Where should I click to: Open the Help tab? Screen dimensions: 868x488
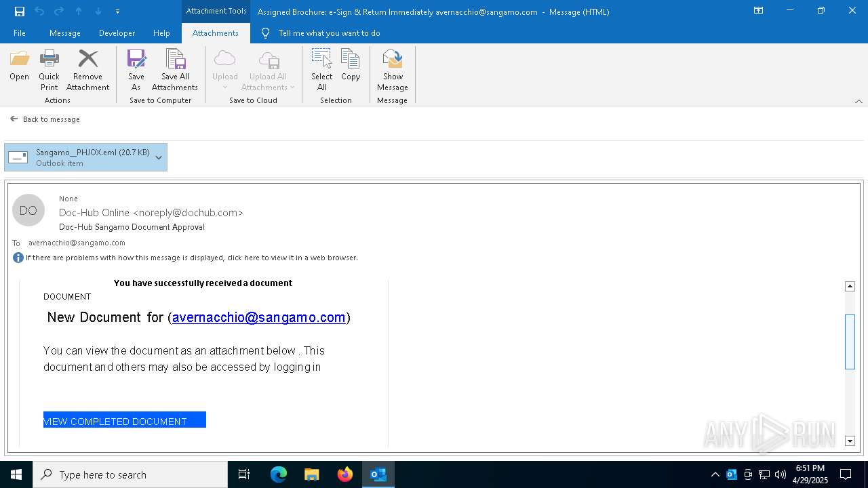click(x=161, y=33)
